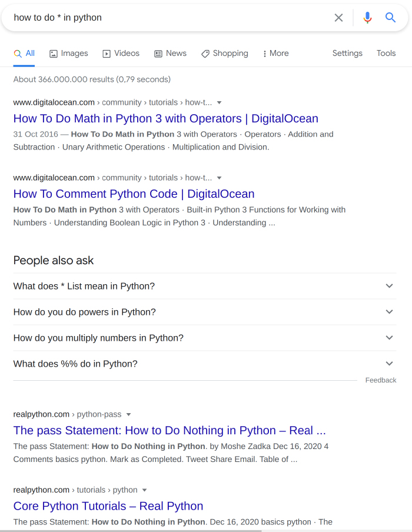412x532 pixels.
Task: Open dropdown arrow beside second digitalocean URL
Action: pos(219,178)
